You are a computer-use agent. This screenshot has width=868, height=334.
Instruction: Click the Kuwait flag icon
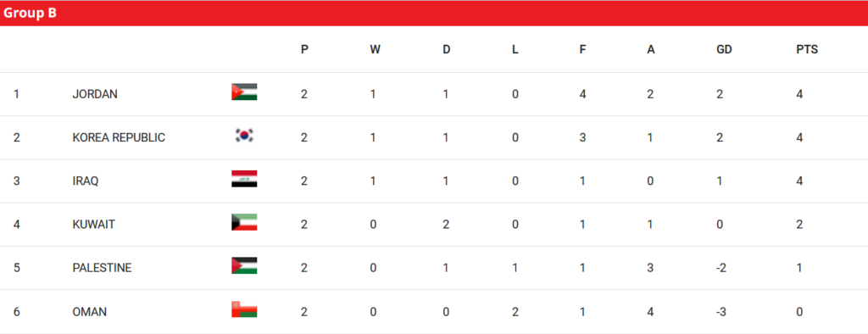coord(244,222)
